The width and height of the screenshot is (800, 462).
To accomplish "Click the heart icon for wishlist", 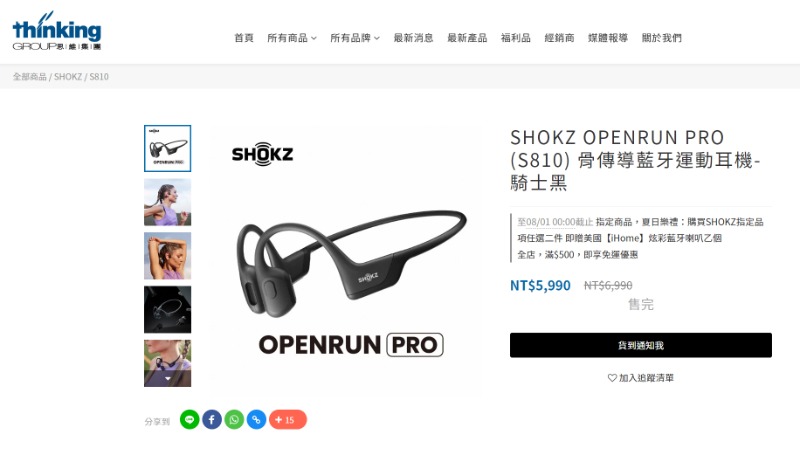I will click(612, 378).
